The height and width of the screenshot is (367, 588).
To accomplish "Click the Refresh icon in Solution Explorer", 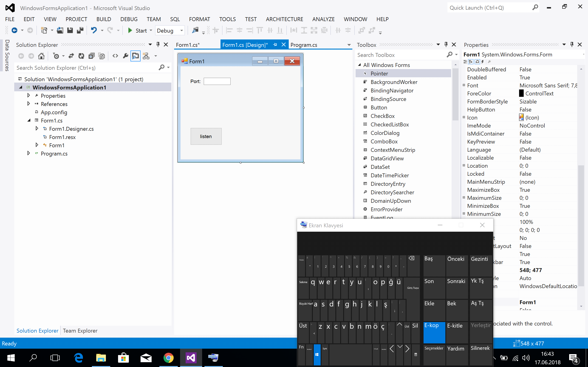I will tap(81, 56).
